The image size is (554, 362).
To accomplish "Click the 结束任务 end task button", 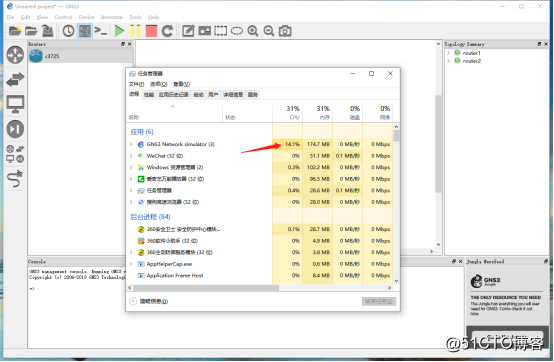I will (379, 301).
